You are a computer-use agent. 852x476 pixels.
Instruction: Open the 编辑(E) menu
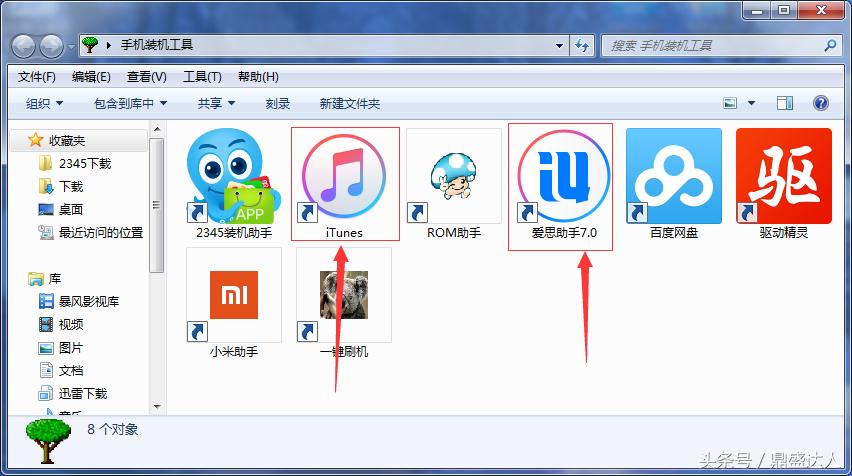[91, 77]
